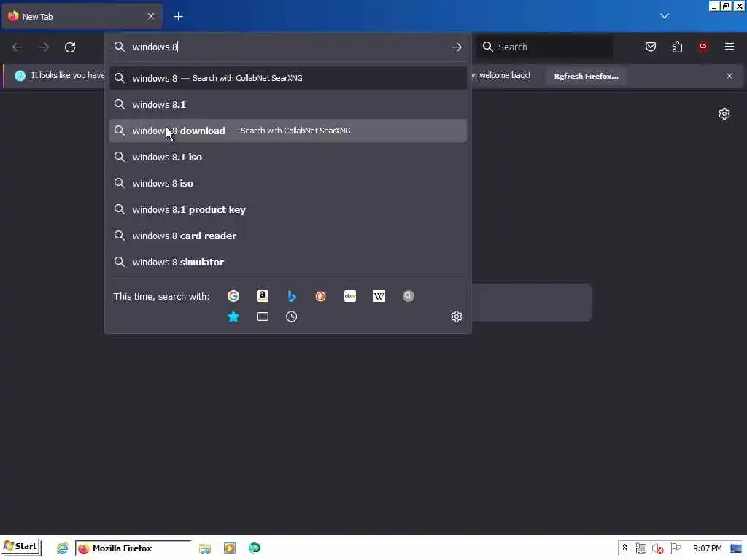
Task: Click the show desktop tray icon
Action: [736, 548]
